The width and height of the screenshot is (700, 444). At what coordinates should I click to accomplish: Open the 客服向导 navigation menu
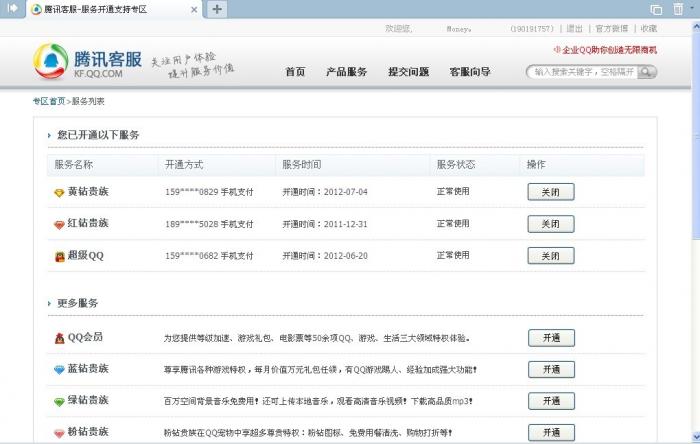pyautogui.click(x=470, y=72)
